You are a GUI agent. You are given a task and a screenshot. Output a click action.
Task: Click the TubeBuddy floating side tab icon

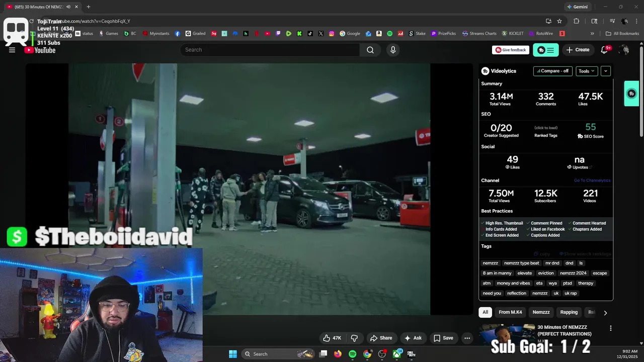coord(631,94)
